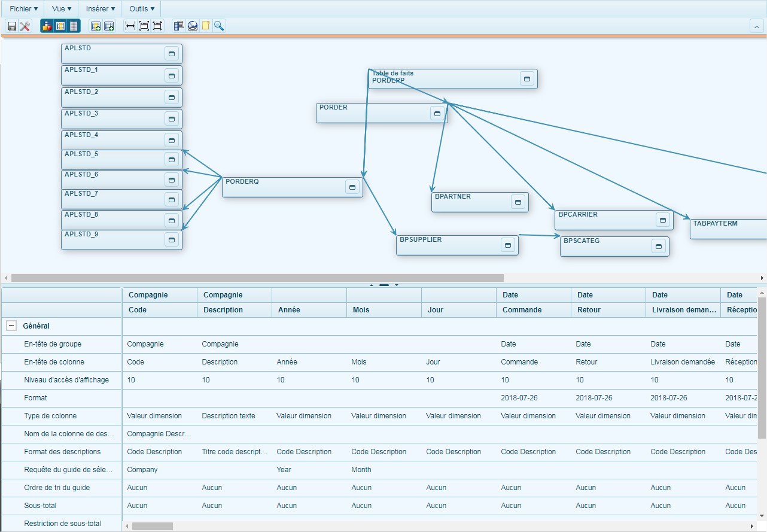Click the save floppy disk icon

(12, 26)
